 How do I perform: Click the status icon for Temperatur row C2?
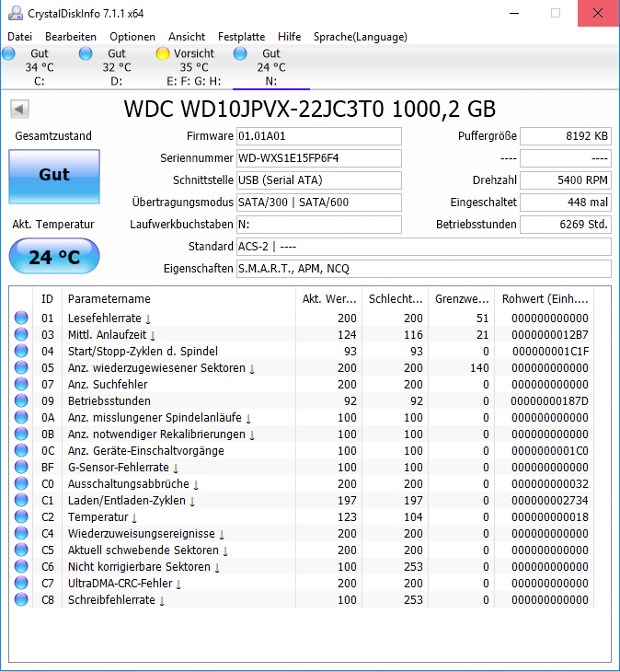coord(21,516)
